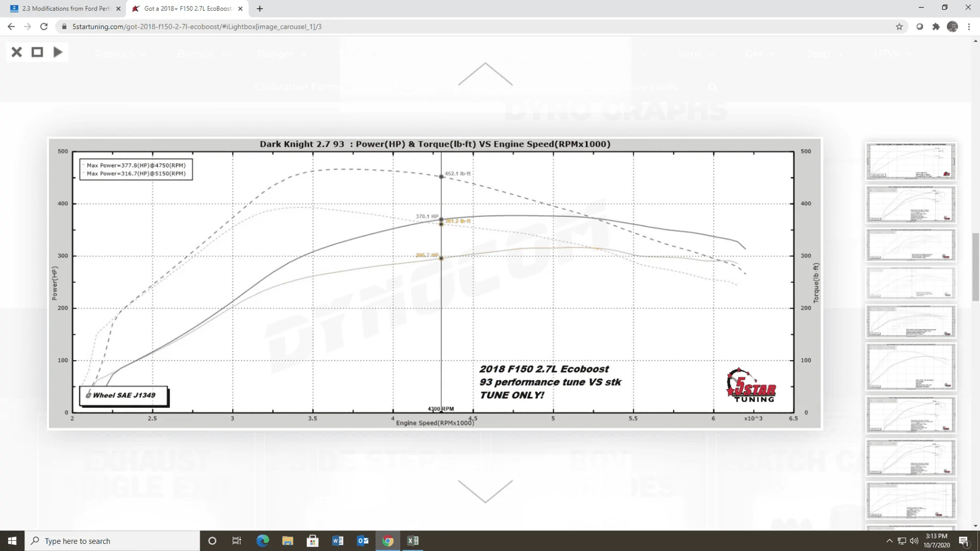The width and height of the screenshot is (980, 551).
Task: Open Excel from taskbar
Action: tap(413, 541)
